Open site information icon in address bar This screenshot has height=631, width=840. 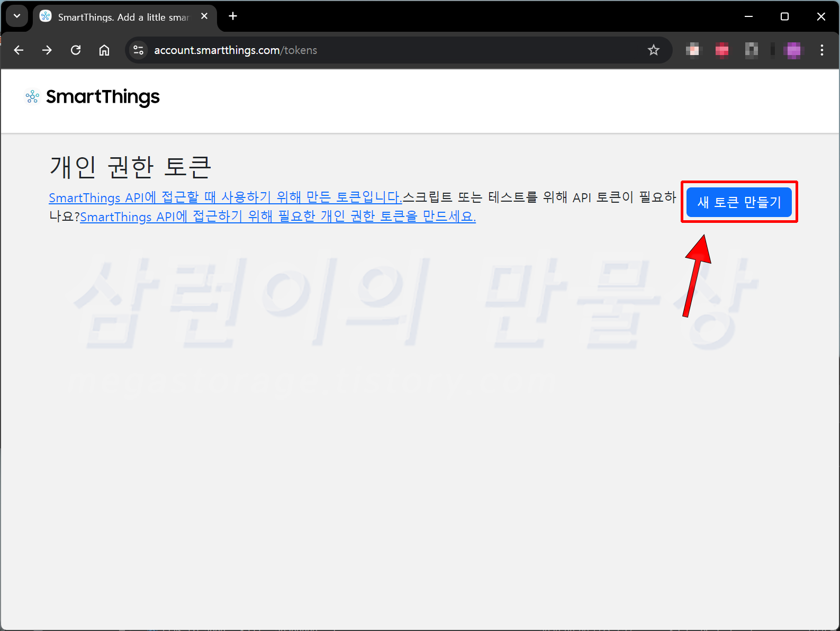139,50
